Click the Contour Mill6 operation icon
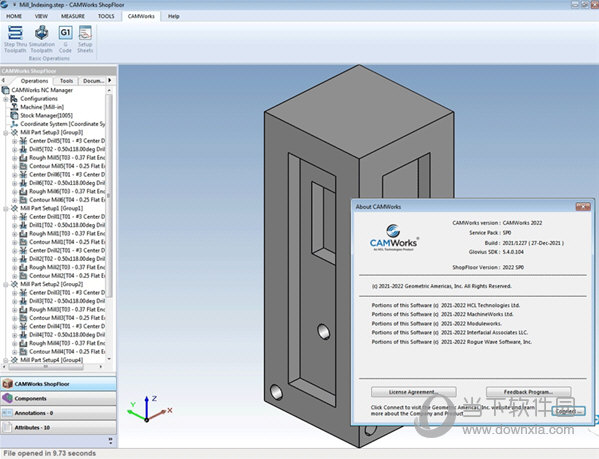599x459 pixels. tap(23, 200)
